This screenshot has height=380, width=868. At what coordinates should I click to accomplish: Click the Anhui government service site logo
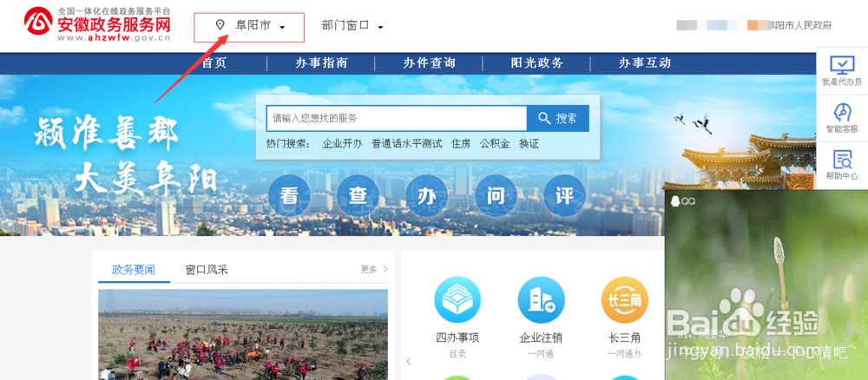97,23
